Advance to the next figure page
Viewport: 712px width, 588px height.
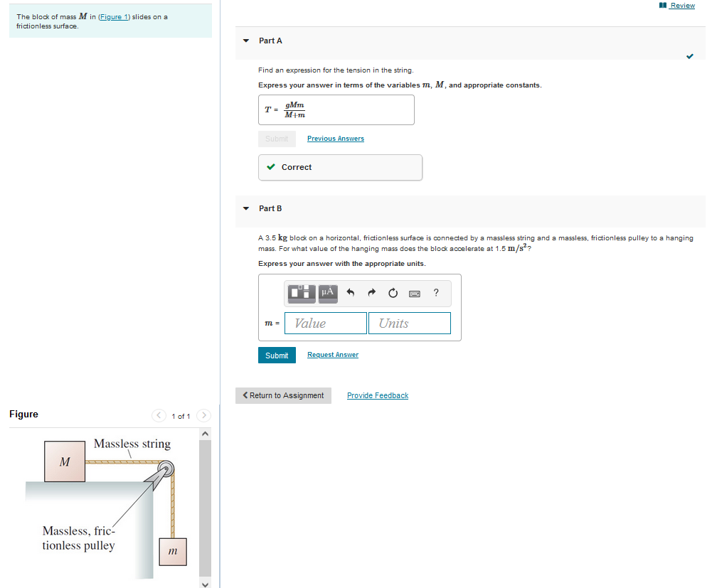point(203,415)
